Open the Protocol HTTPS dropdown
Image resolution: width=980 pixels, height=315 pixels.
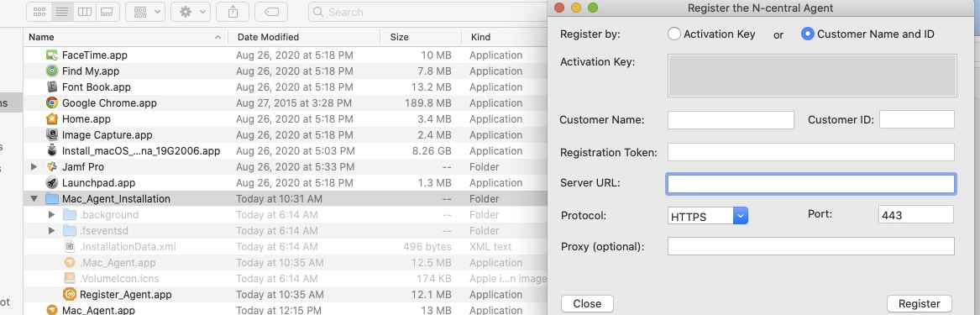tap(708, 216)
